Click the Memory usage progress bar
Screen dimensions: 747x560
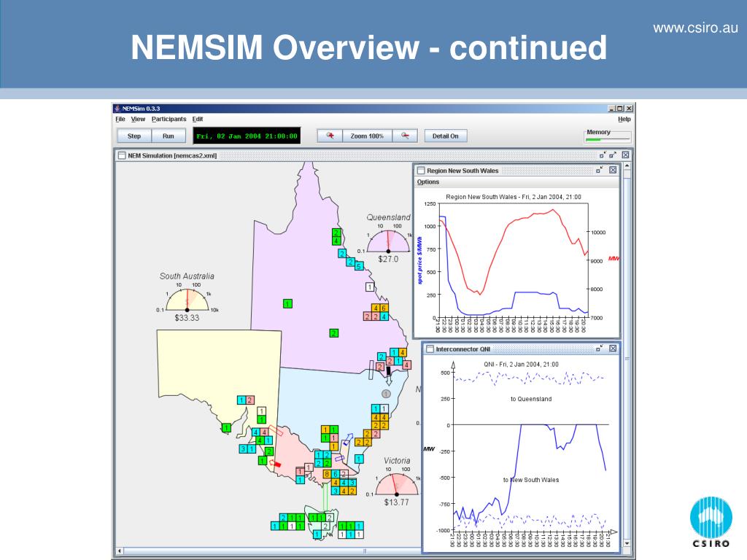pyautogui.click(x=608, y=139)
